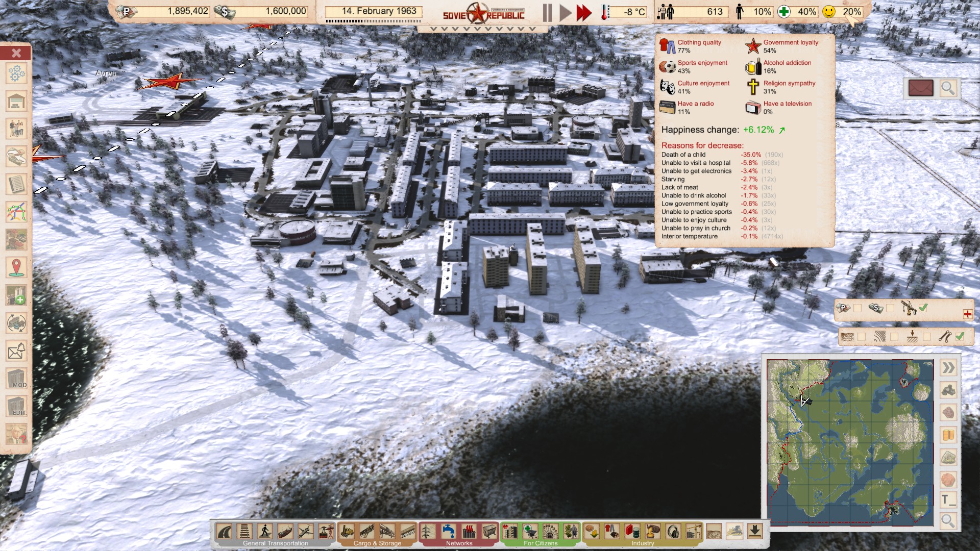Open the Cargo & Storage category
The image size is (980, 551).
377,543
